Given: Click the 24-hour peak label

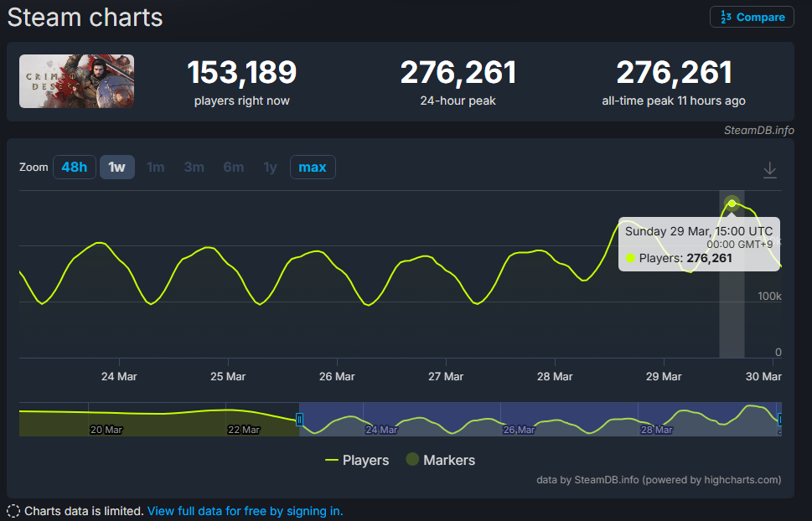Looking at the screenshot, I should [x=458, y=101].
